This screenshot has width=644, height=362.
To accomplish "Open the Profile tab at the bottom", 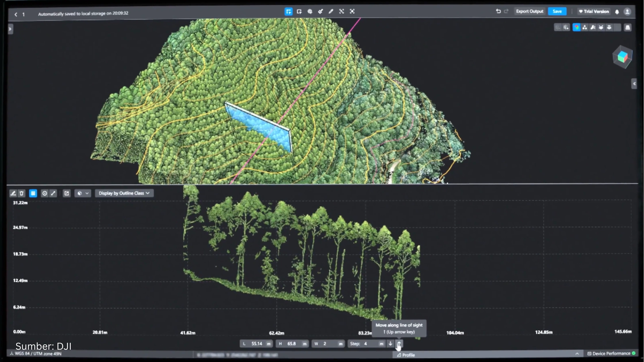I will 406,355.
